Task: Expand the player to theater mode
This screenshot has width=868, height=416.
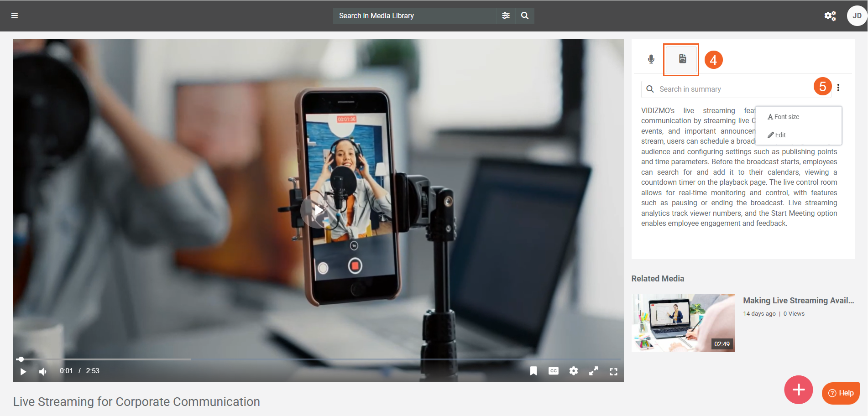Action: point(593,371)
